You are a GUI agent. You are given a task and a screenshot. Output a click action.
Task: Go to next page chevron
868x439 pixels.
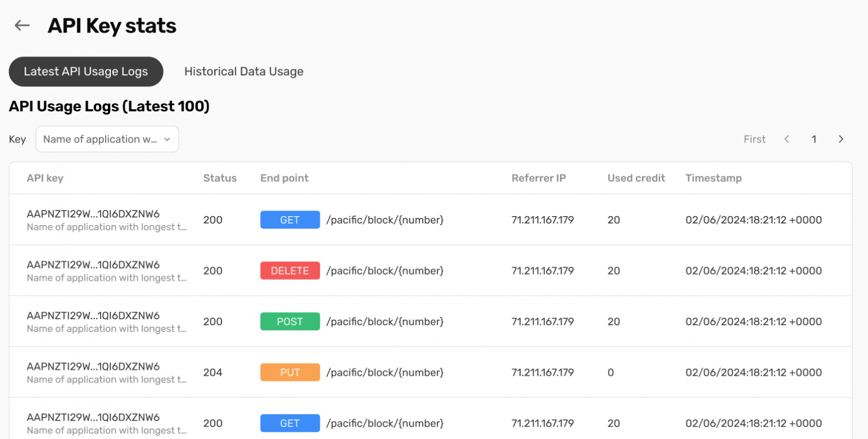841,139
